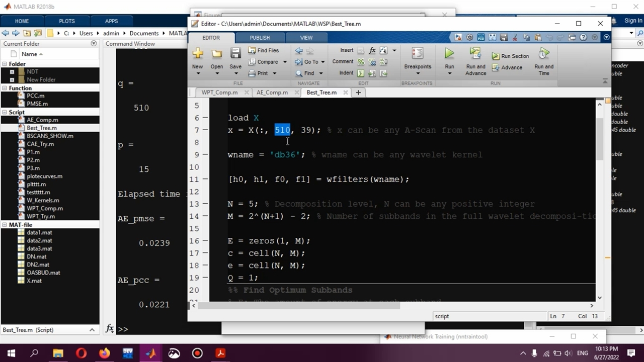Screen dimensions: 644x362
Task: Open the Help question mark icon
Action: point(583,37)
